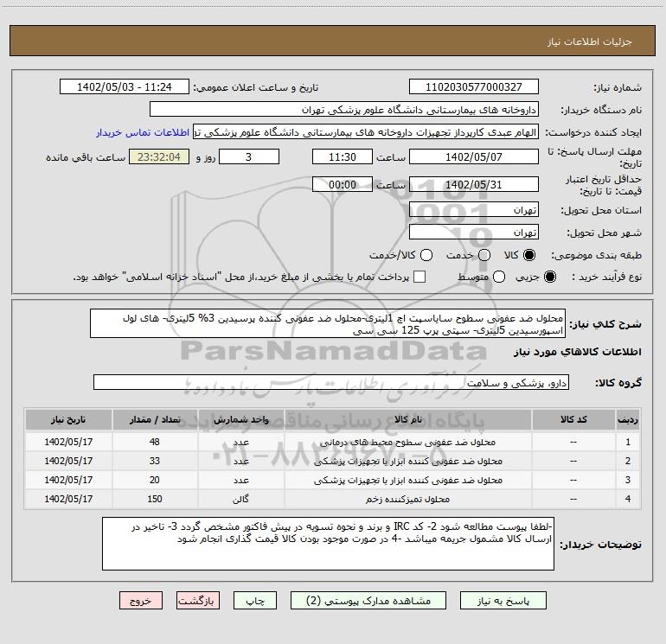The width and height of the screenshot is (666, 644).
Task: Open مشاهده مدارک پیوستی (2) button
Action: coord(368,601)
